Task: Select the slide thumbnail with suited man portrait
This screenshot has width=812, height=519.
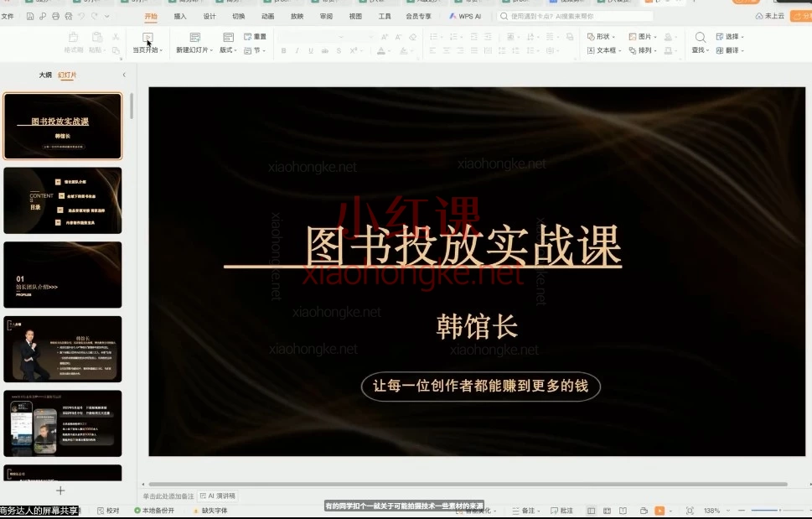Action: (63, 349)
